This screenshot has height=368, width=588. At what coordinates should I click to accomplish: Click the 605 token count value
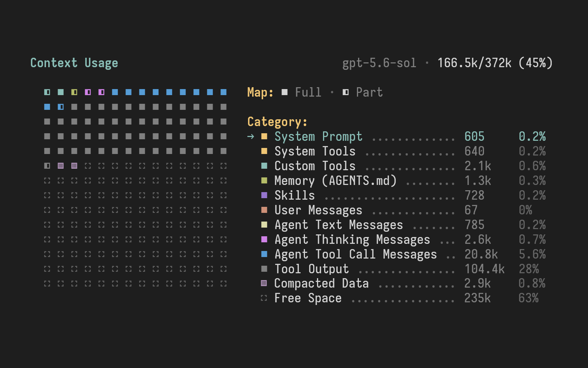[x=475, y=136]
